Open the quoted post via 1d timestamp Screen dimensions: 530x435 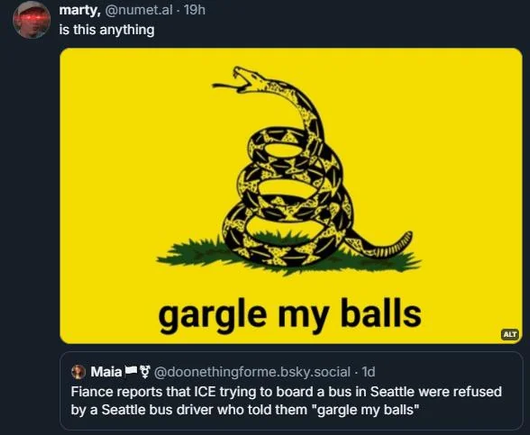(x=368, y=372)
